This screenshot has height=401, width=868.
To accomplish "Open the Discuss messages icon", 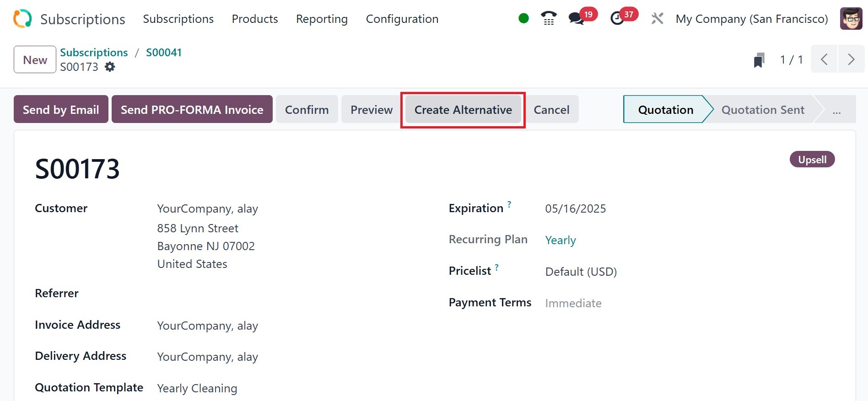I will 576,19.
